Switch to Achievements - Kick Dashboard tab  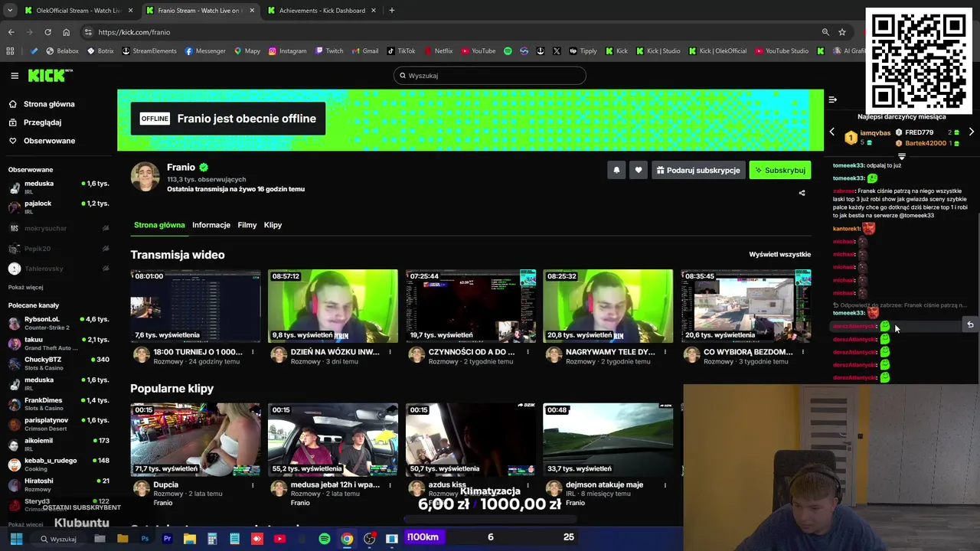[322, 11]
